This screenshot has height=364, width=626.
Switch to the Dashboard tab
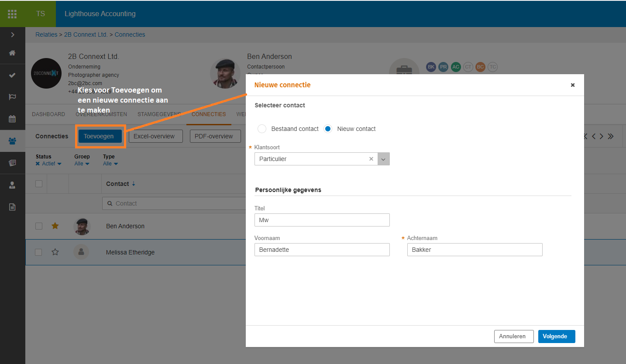pos(48,114)
